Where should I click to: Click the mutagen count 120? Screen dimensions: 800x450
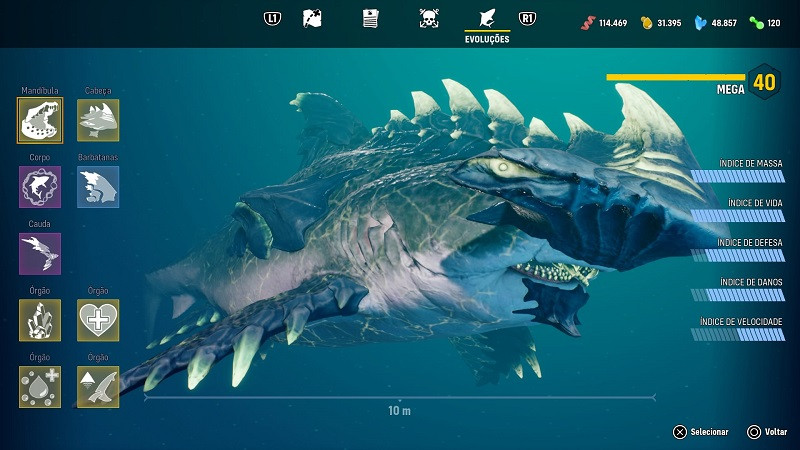pos(773,23)
